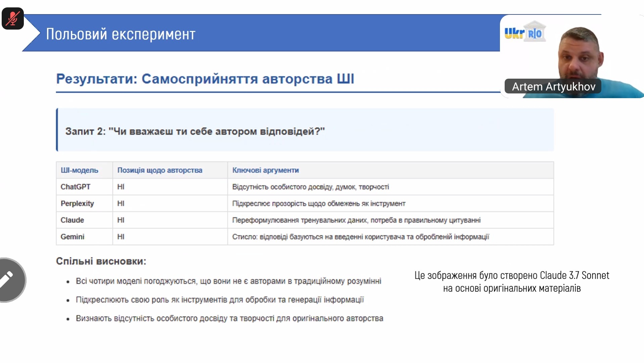
Task: Click the heading 'Результати: Самосприйняття авторства ШІ'
Action: (x=205, y=79)
